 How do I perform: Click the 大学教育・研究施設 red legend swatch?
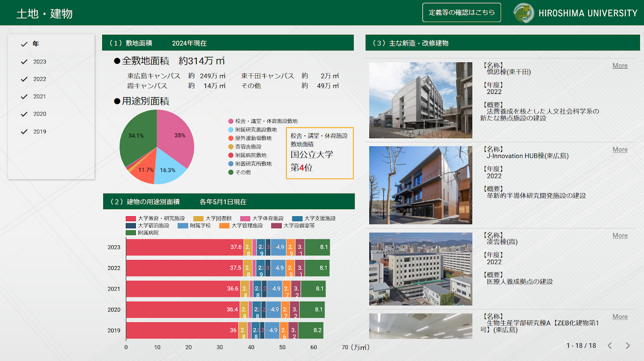pos(130,219)
